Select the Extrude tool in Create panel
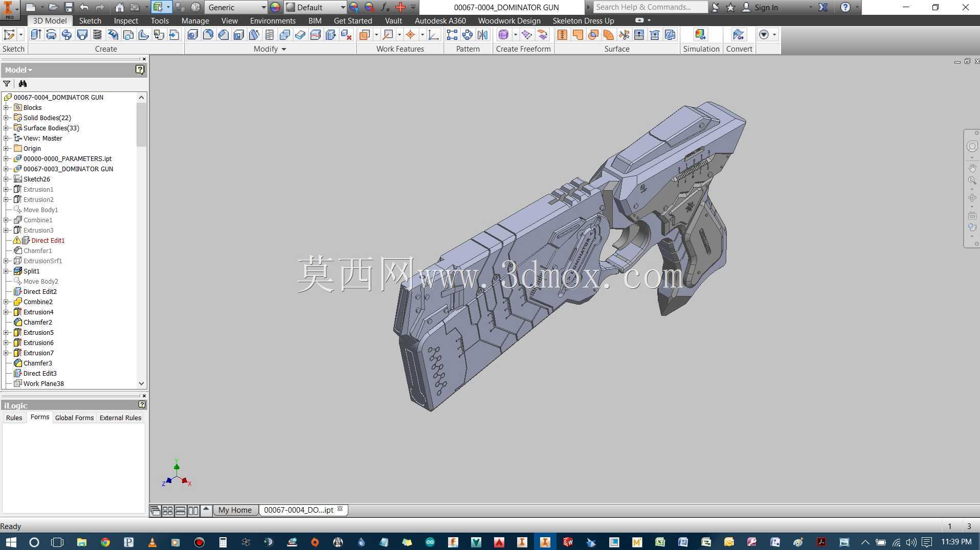This screenshot has height=550, width=980. tap(36, 35)
